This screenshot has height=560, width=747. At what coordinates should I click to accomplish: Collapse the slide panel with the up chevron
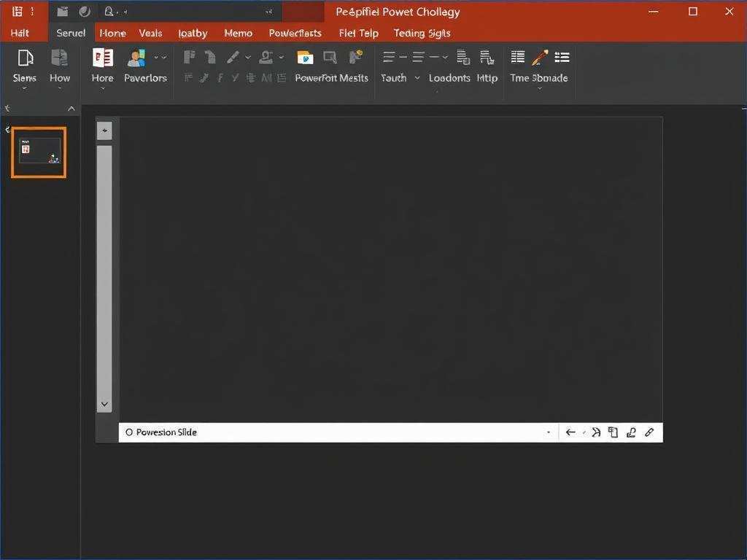[x=71, y=109]
